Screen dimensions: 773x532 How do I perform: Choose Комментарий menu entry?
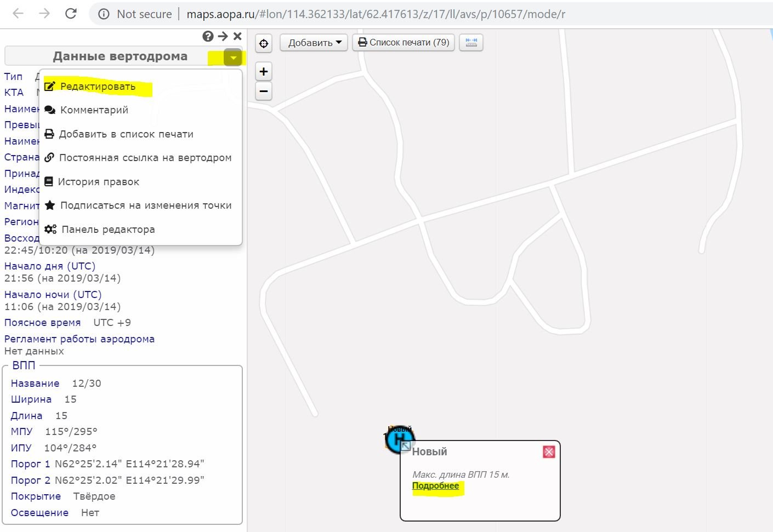(x=94, y=110)
